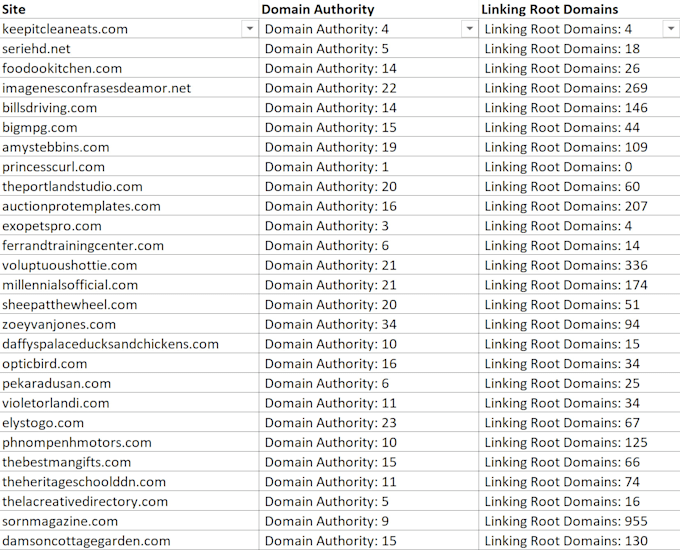Select the pekaradusan.com cell
This screenshot has width=680, height=550.
[129, 383]
